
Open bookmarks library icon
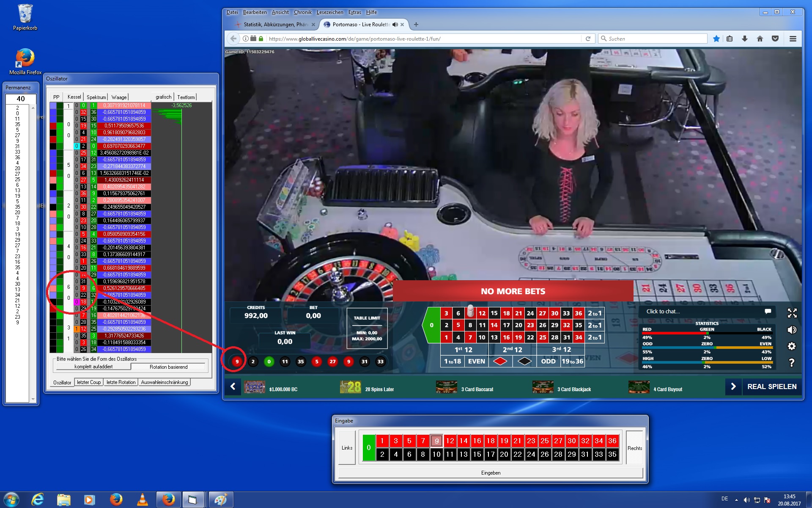(730, 39)
